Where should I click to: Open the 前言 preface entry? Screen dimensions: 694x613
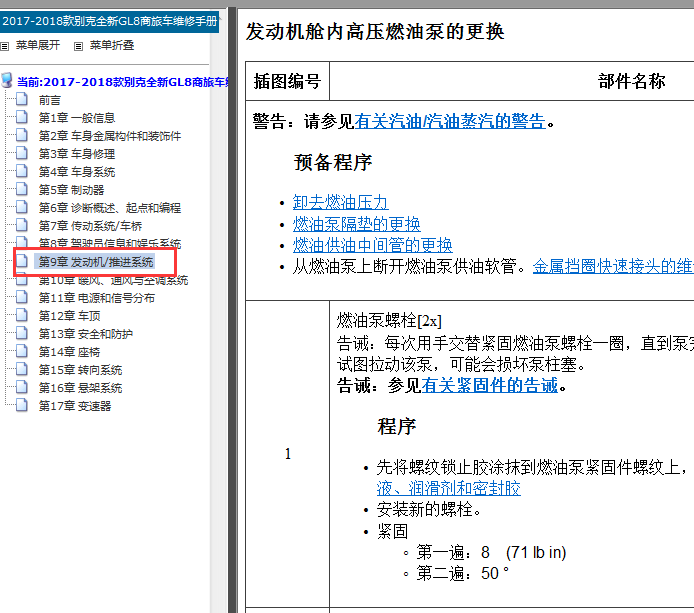[50, 100]
